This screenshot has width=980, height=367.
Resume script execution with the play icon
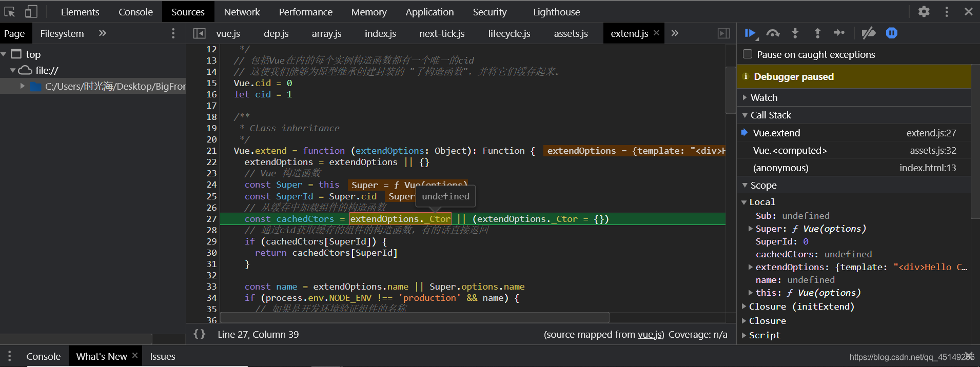[x=750, y=33]
